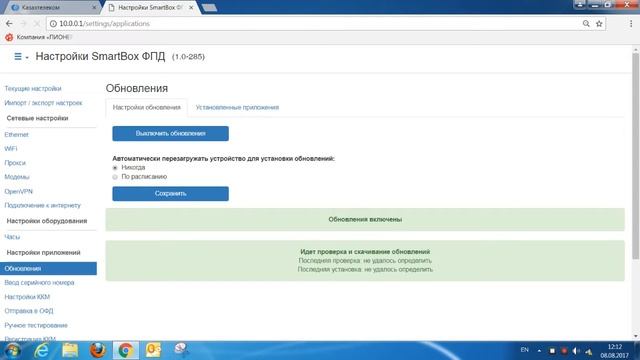
Task: Click the Выключить обновления button
Action: tap(171, 133)
